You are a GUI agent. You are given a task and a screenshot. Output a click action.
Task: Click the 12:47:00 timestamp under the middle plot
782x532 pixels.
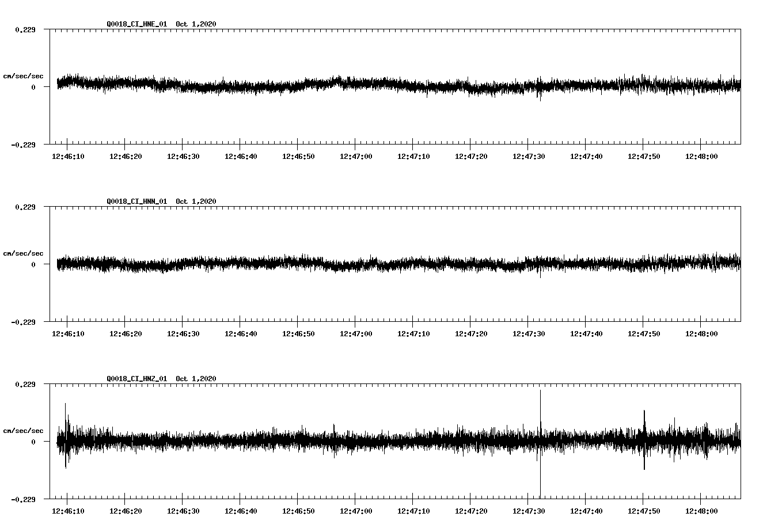click(x=356, y=332)
